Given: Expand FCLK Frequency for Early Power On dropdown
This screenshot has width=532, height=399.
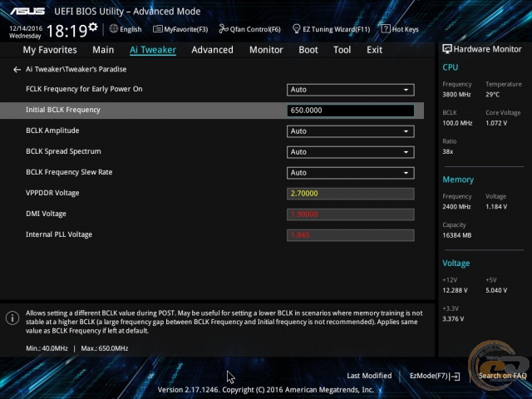Looking at the screenshot, I should click(x=350, y=90).
